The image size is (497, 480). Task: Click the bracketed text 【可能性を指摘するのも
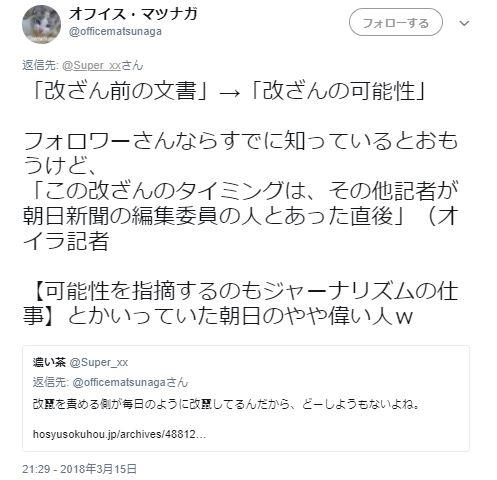tap(240, 304)
